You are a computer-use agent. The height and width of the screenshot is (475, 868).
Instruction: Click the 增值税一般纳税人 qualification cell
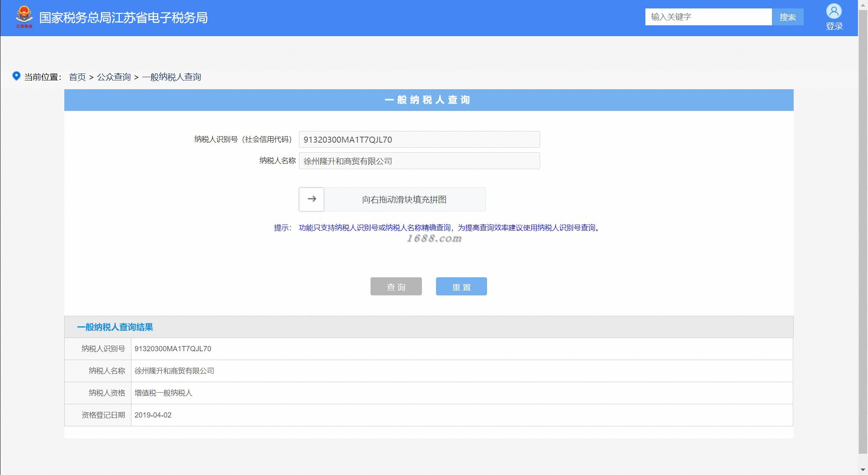click(x=163, y=393)
